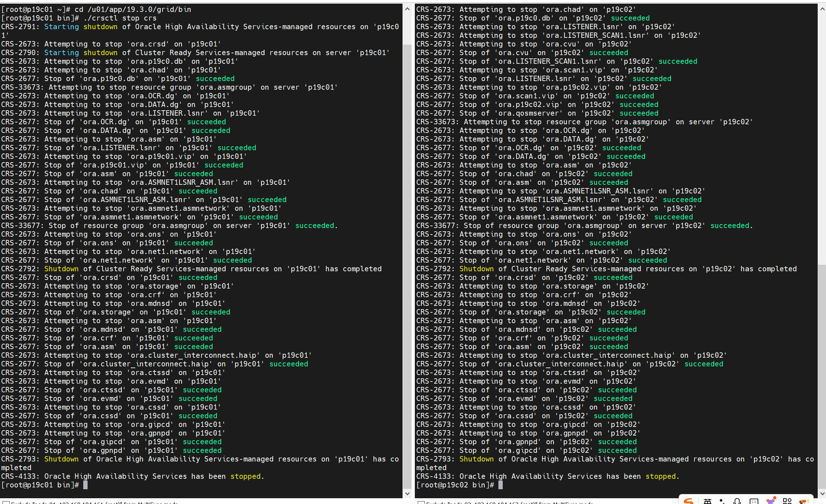The width and height of the screenshot is (826, 504).
Task: Open the IME toolbox grid icon
Action: pyautogui.click(x=787, y=501)
